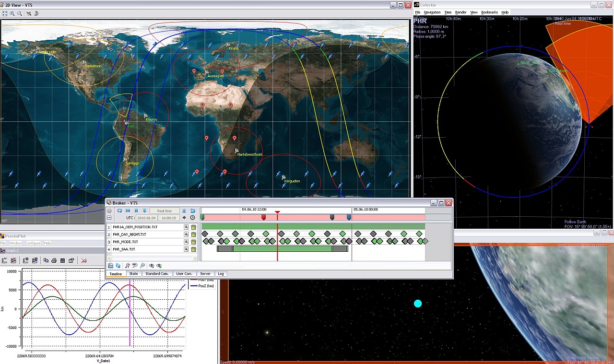
Task: Click the red marker on Broker timeline
Action: coord(263,218)
